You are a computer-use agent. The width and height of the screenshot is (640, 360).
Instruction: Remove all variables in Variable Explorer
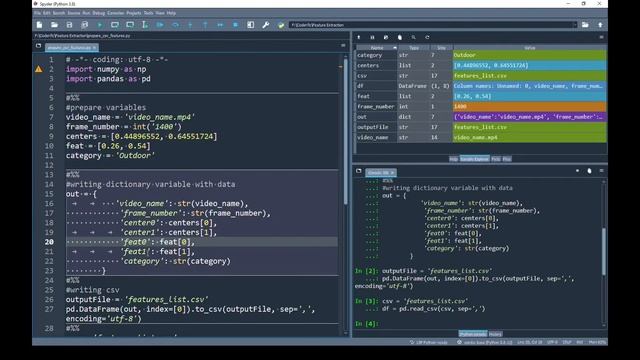(400, 37)
